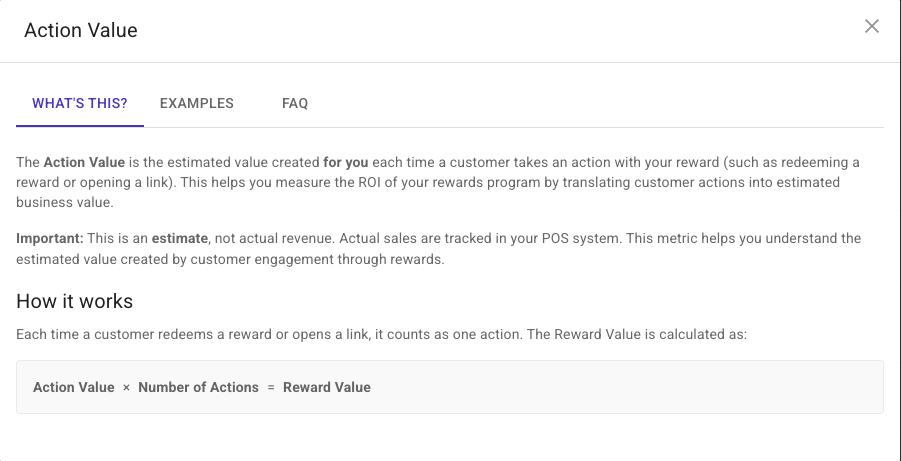Click the bold 'for you' text
901x461 pixels.
click(343, 162)
